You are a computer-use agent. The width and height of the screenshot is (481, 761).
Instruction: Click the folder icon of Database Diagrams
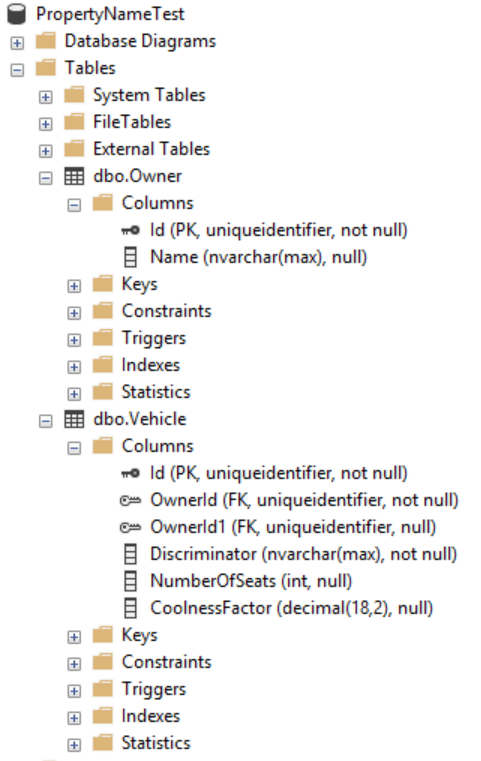point(46,41)
